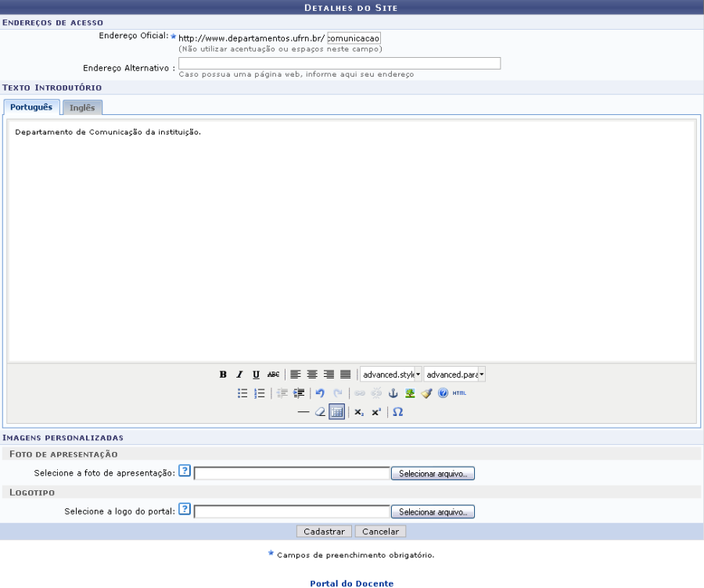704x588 pixels.
Task: Undo the last edit in the editor
Action: (320, 393)
